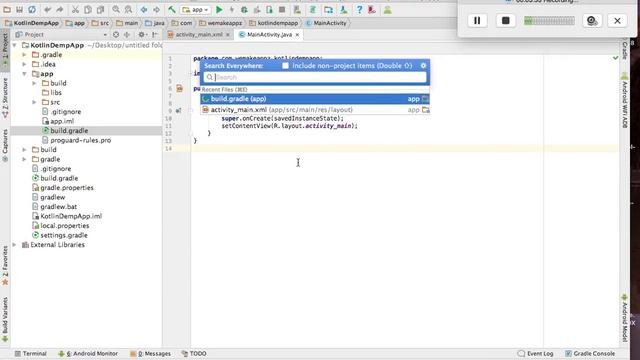Switch to the activity_main.xml editor tab
Screen dimensions: 640x360
click(x=199, y=35)
